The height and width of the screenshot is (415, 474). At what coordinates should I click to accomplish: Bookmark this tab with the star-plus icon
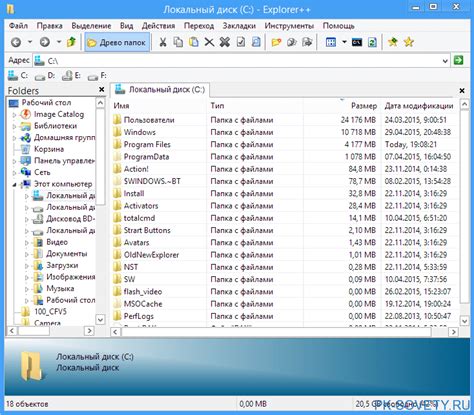tap(393, 42)
